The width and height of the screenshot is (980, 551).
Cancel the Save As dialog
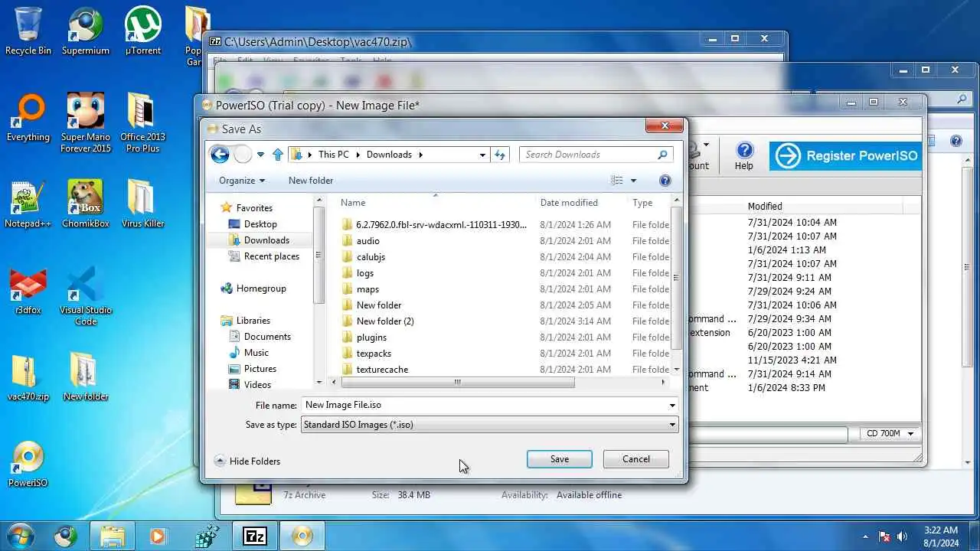tap(636, 459)
